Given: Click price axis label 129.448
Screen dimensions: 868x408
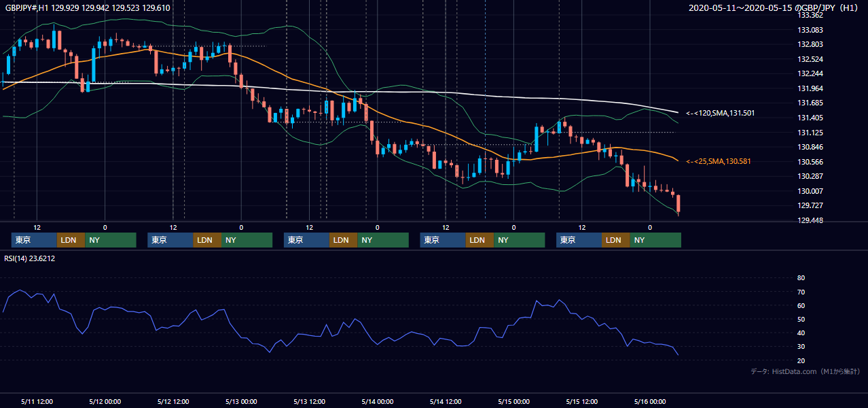Looking at the screenshot, I should pyautogui.click(x=810, y=220).
